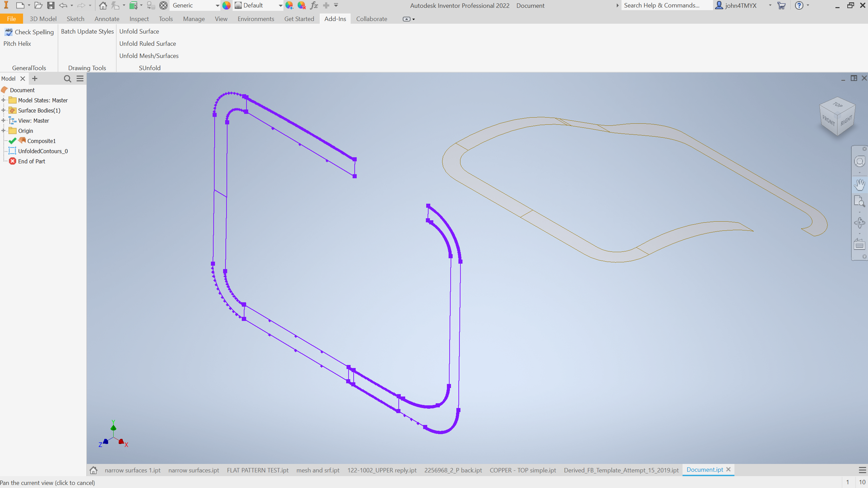Click the Check Spelling tool
Image resolution: width=868 pixels, height=488 pixels.
click(x=29, y=32)
